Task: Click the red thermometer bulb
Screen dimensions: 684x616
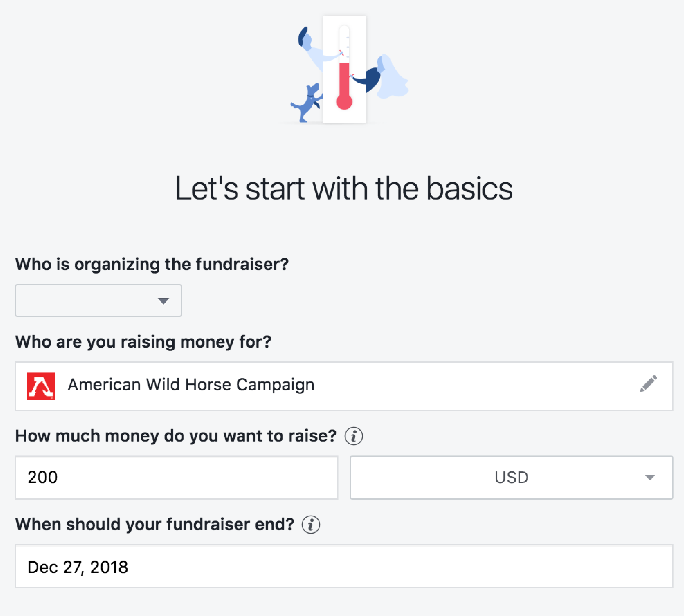Action: pos(344,102)
